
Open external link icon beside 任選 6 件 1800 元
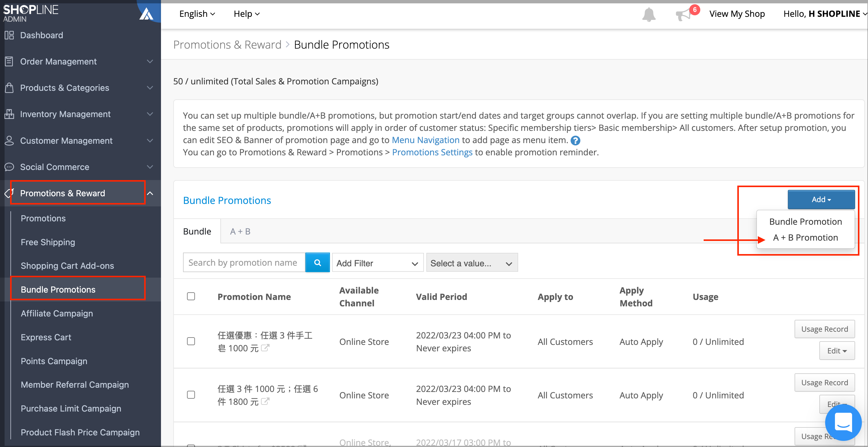pyautogui.click(x=265, y=401)
